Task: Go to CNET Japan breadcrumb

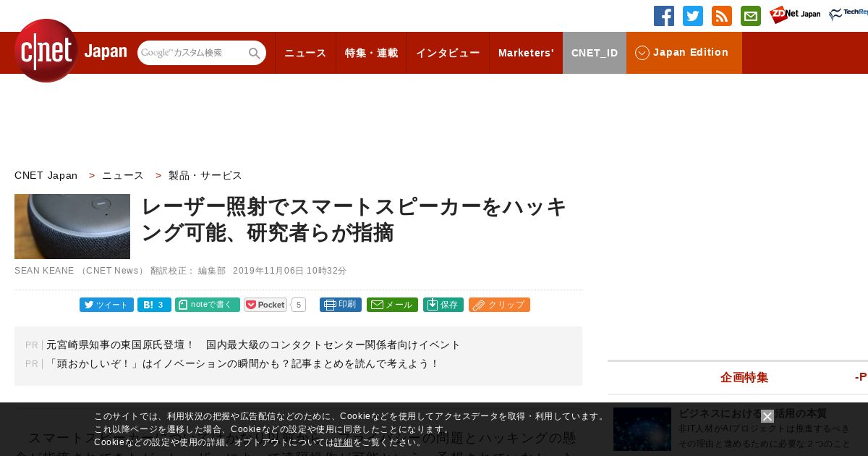Action: [46, 175]
